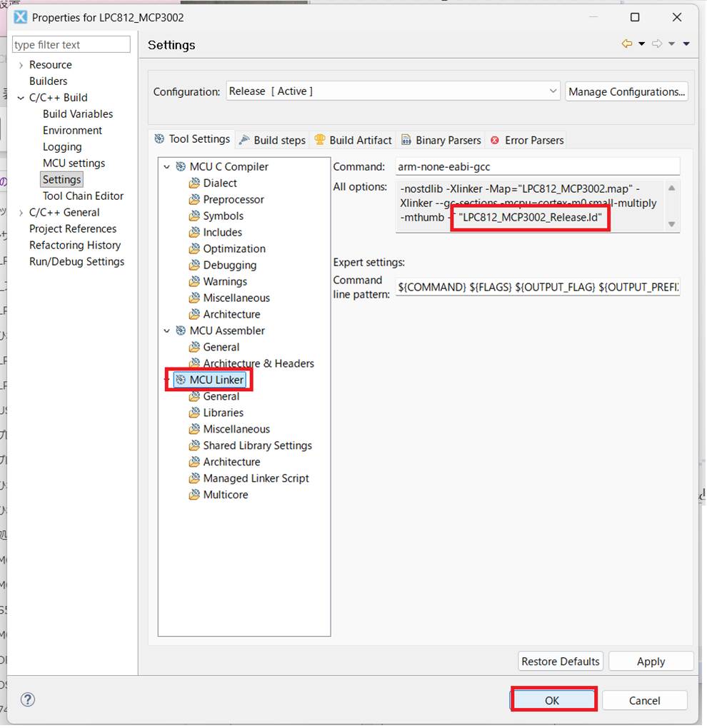707x728 pixels.
Task: Expand the Resource tree node
Action: [21, 65]
